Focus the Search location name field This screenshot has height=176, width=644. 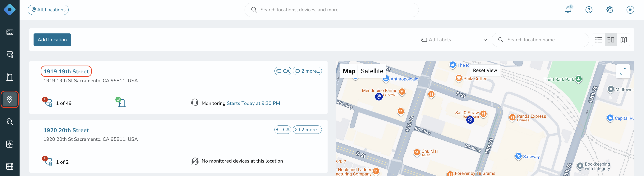tap(540, 40)
